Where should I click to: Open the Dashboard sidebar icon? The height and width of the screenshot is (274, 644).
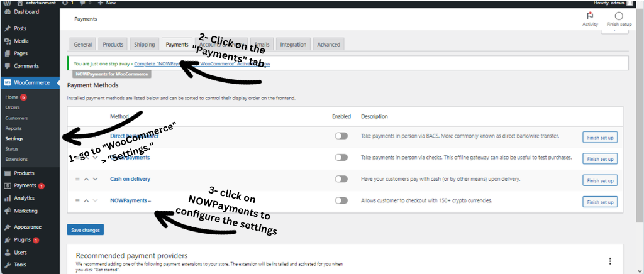click(7, 11)
